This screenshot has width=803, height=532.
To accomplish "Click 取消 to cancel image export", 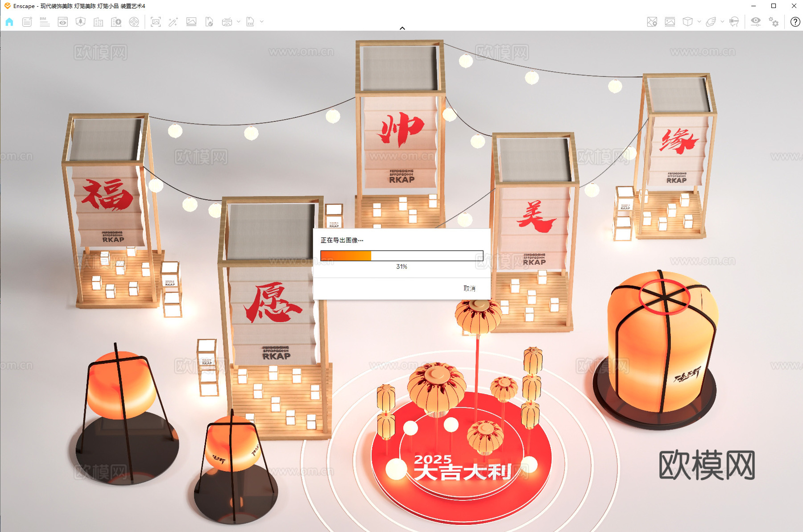I will pos(469,289).
